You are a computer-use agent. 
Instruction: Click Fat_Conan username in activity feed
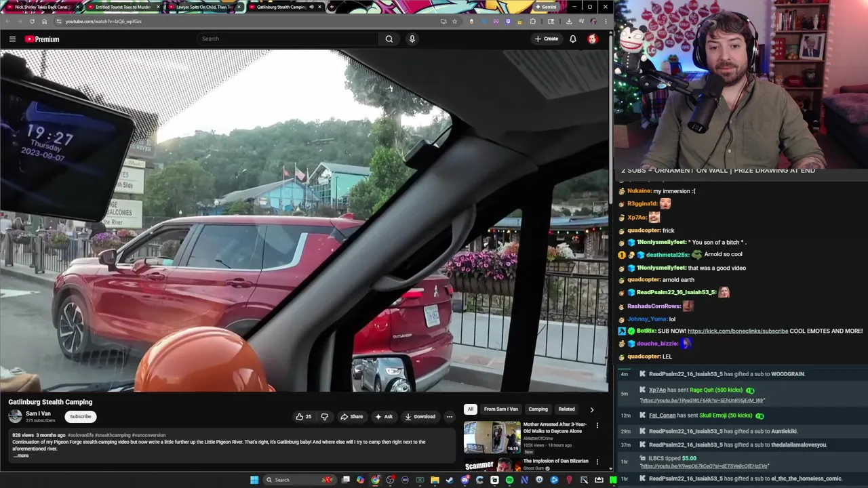point(662,415)
